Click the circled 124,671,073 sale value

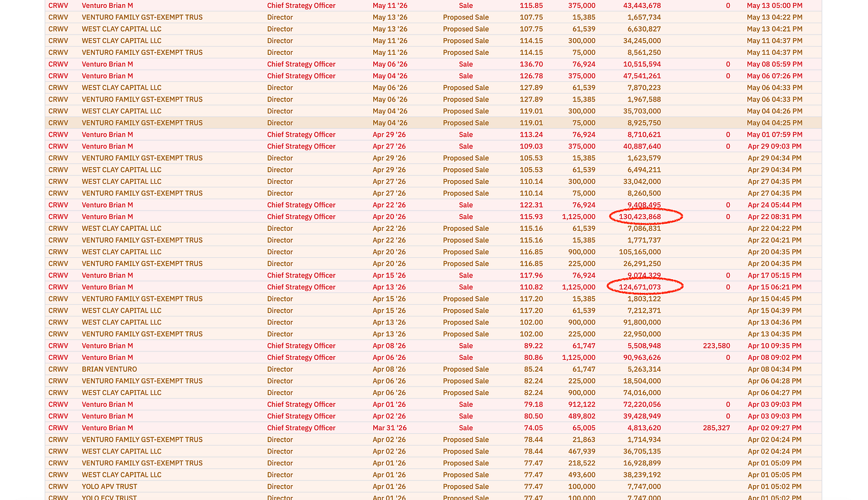(640, 287)
